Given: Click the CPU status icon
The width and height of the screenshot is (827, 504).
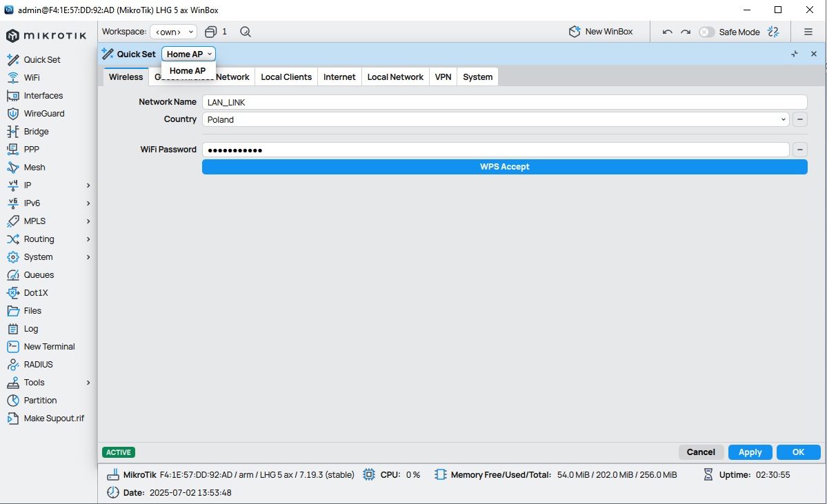Looking at the screenshot, I should (369, 474).
